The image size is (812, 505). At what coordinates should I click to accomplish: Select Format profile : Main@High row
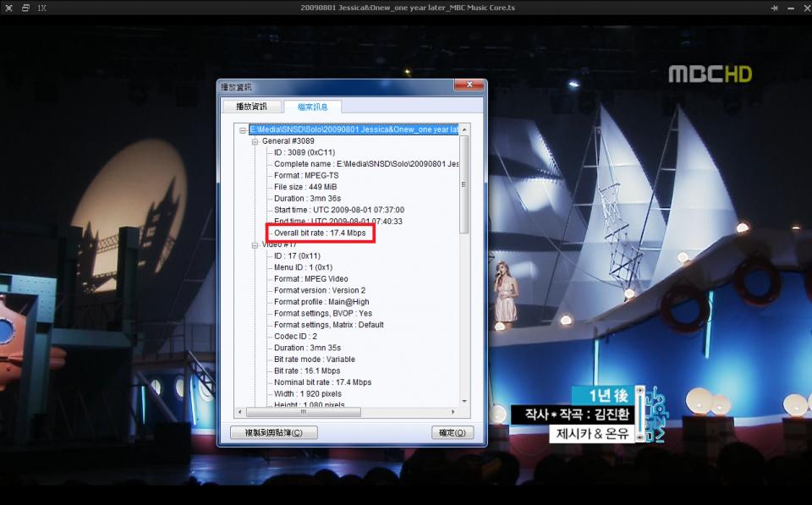[x=321, y=301]
